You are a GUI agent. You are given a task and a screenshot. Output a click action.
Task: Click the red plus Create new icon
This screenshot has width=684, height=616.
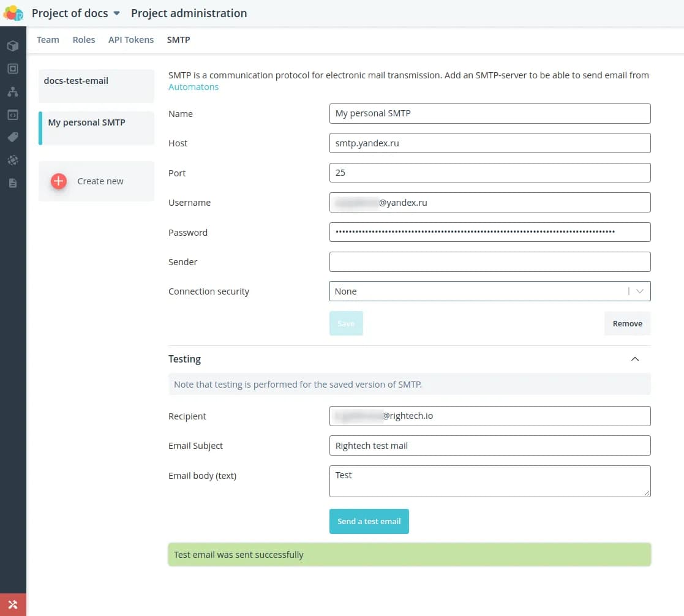59,181
